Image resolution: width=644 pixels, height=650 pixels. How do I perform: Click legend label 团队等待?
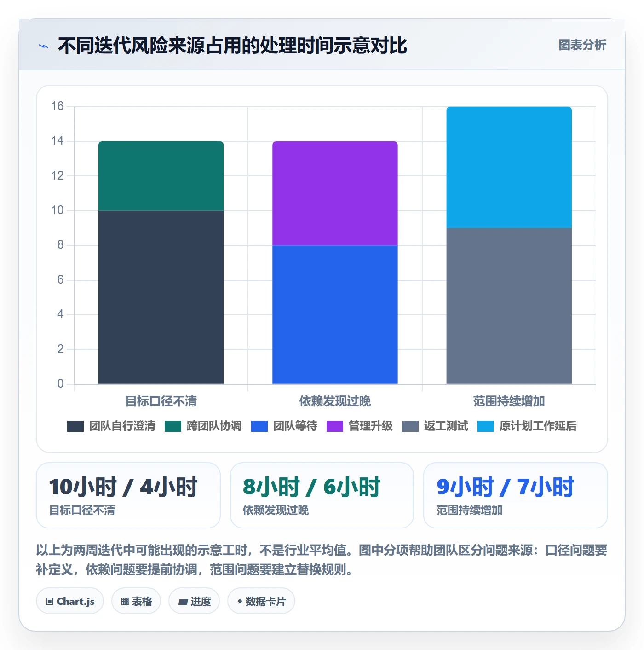295,426
